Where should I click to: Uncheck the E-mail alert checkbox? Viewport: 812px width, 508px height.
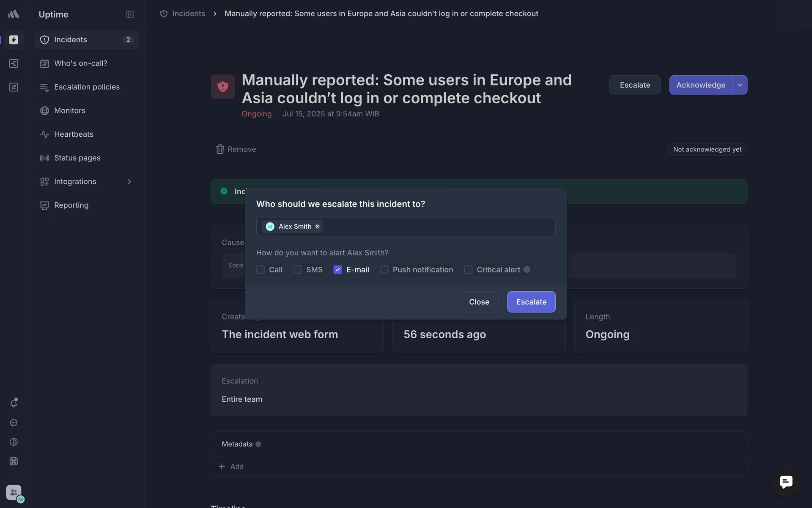[x=337, y=270]
